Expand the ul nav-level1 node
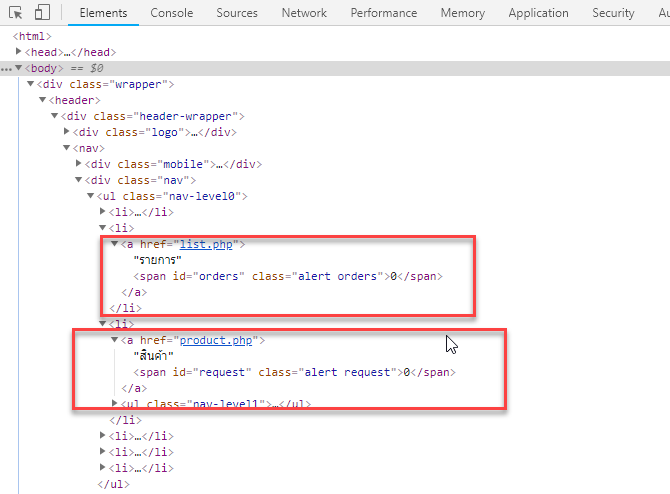This screenshot has height=494, width=670. (x=114, y=403)
